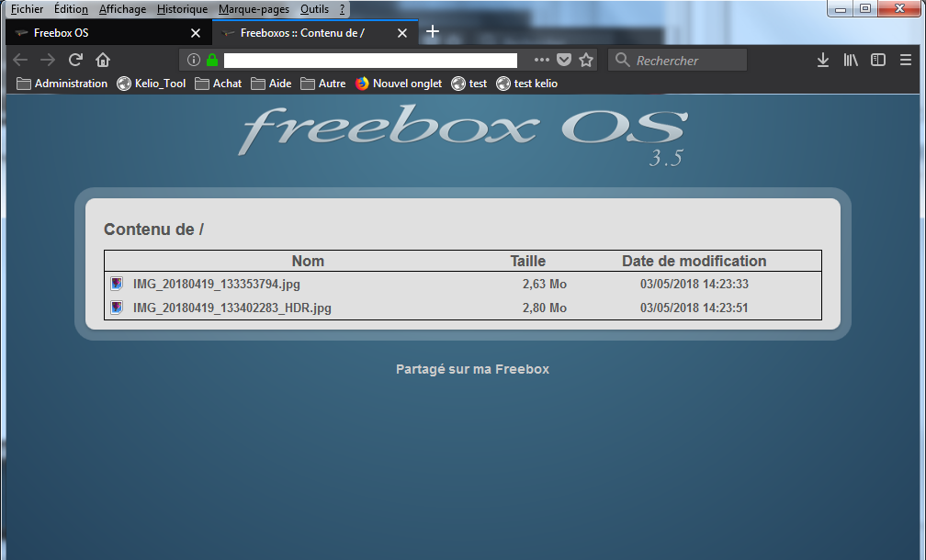Download IMG_20180419_133353794.jpg file link
Image resolution: width=926 pixels, height=560 pixels.
tap(216, 284)
